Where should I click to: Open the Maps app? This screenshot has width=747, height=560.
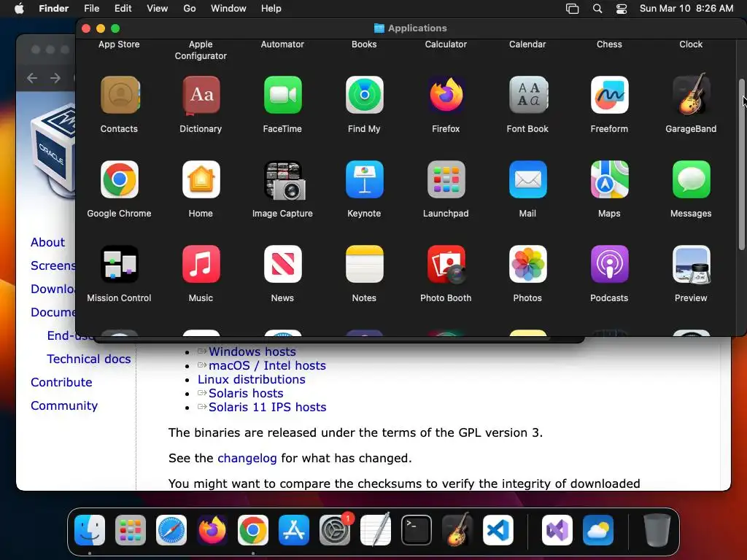[x=609, y=179]
